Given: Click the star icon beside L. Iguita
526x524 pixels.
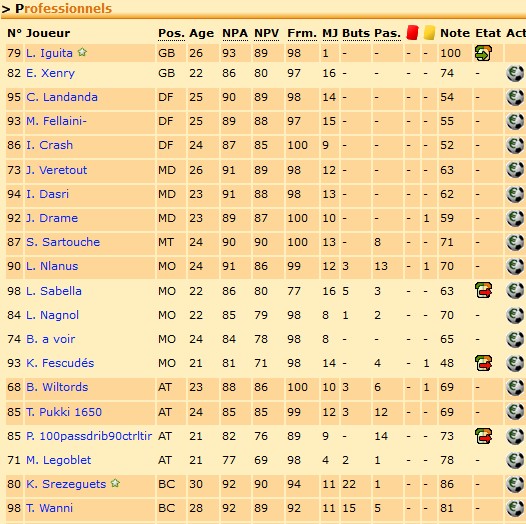Looking at the screenshot, I should (x=82, y=52).
